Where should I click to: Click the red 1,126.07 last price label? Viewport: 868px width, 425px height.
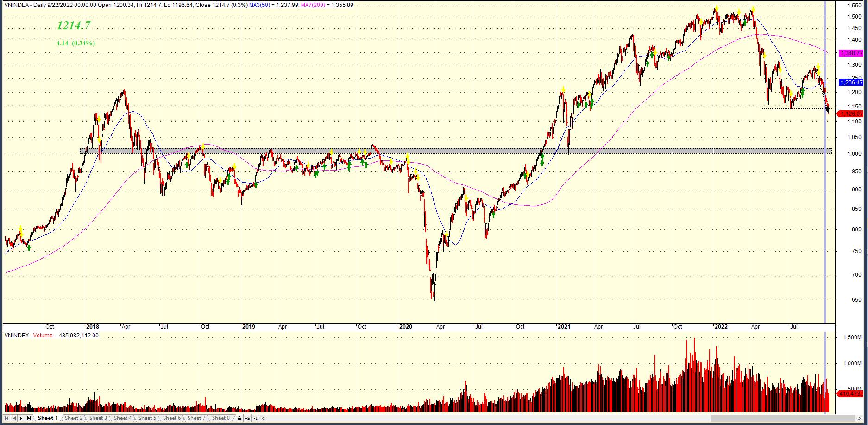click(x=851, y=114)
